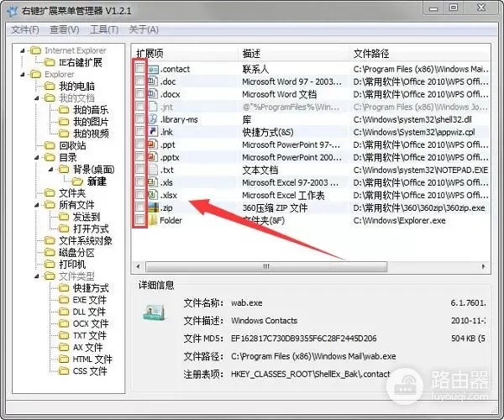Select 打开方式 in the tree

point(91,228)
